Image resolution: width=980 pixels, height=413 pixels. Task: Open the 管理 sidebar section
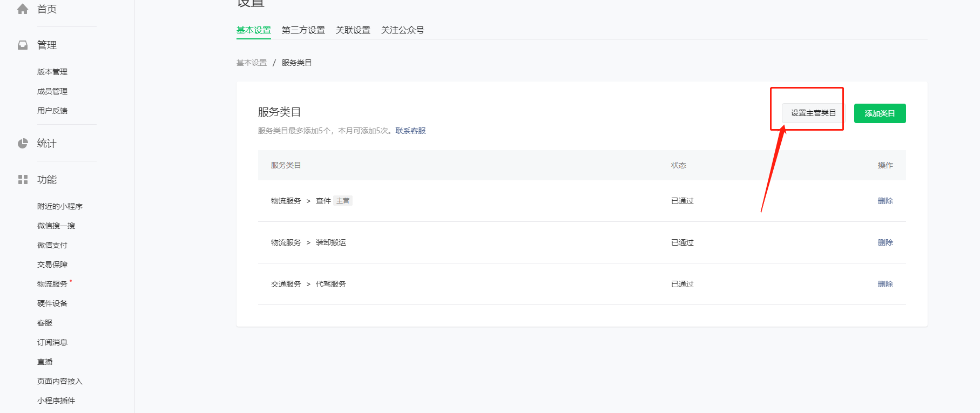[x=47, y=45]
